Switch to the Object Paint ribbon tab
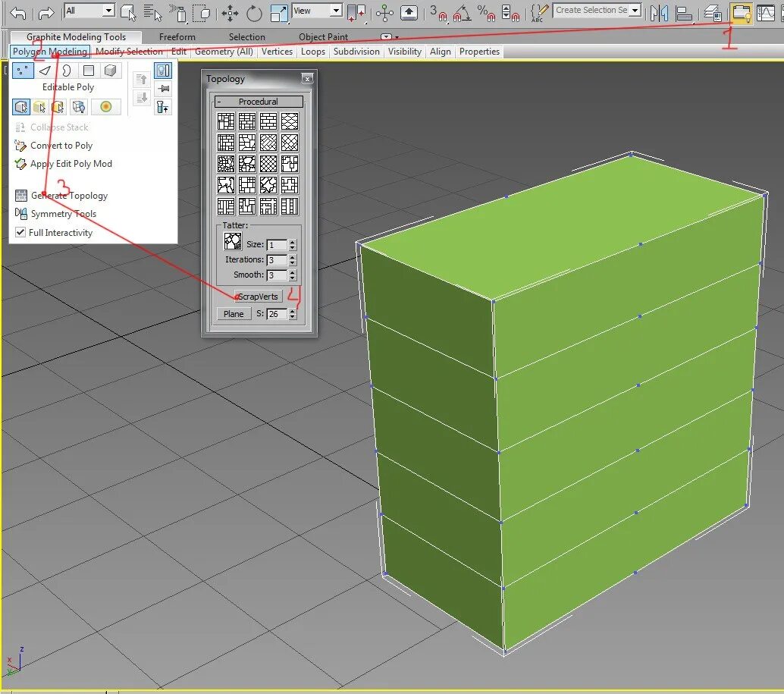 (323, 37)
